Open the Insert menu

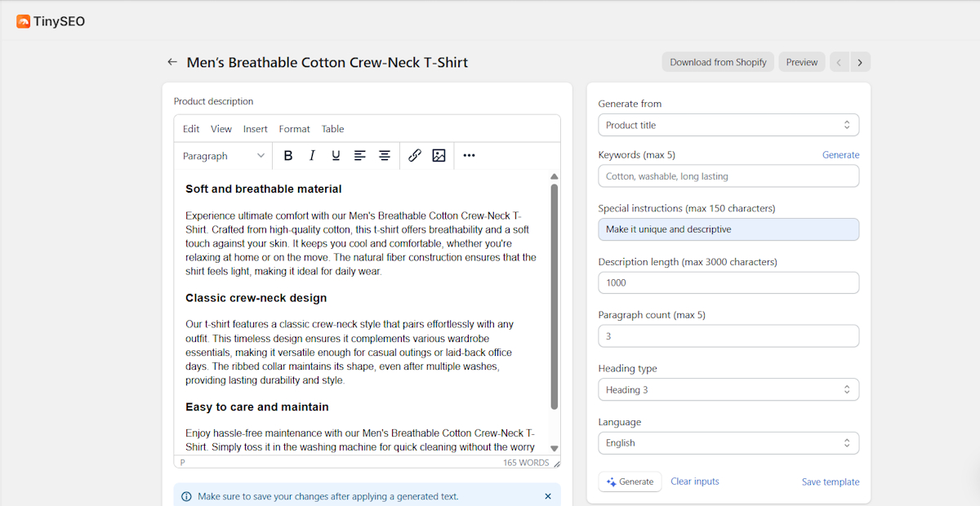(x=255, y=129)
